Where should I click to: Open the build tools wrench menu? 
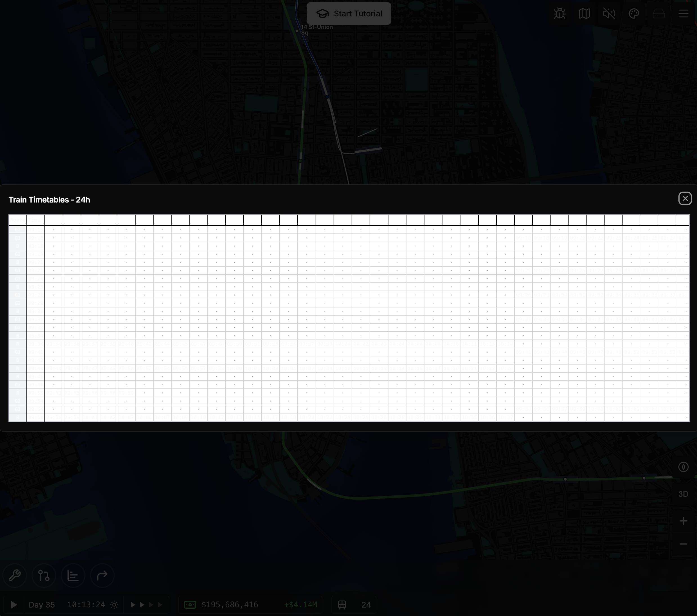point(14,575)
